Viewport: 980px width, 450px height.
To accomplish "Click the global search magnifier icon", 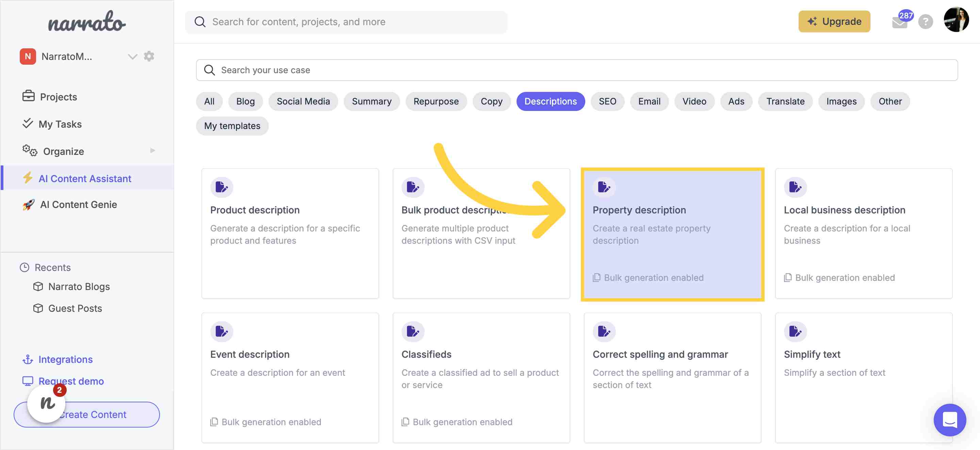I will pyautogui.click(x=200, y=22).
